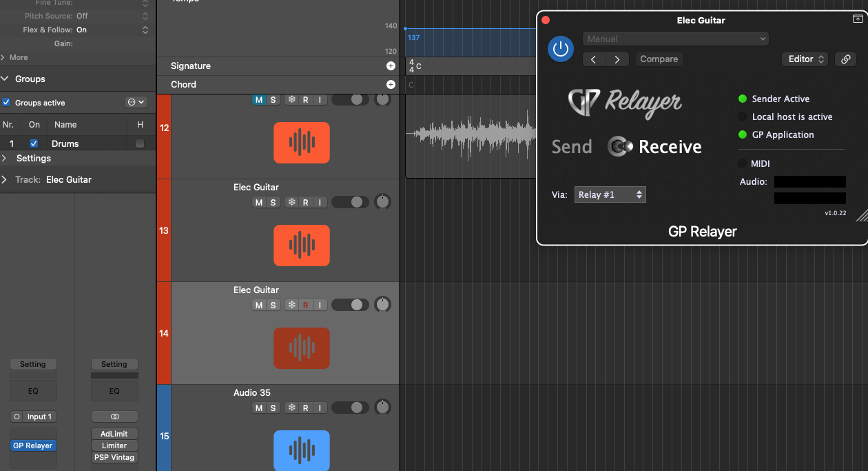Click the Compare button
Viewport: 868px width, 471px height.
[659, 59]
